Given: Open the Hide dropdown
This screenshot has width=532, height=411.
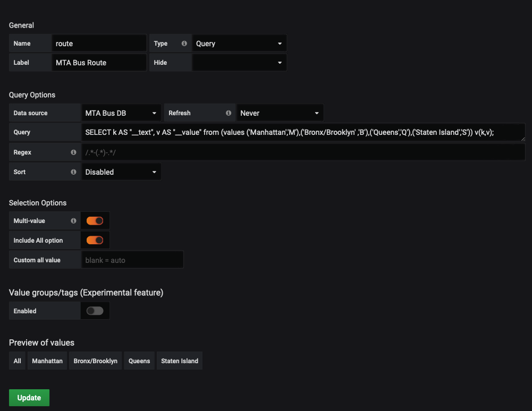Looking at the screenshot, I should click(239, 63).
